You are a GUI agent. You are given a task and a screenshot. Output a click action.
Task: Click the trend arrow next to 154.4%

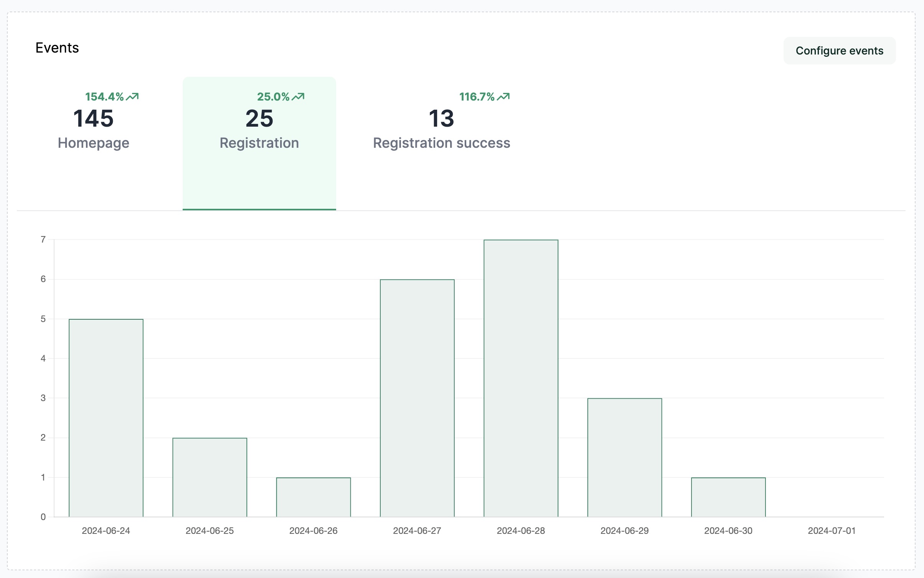(132, 97)
